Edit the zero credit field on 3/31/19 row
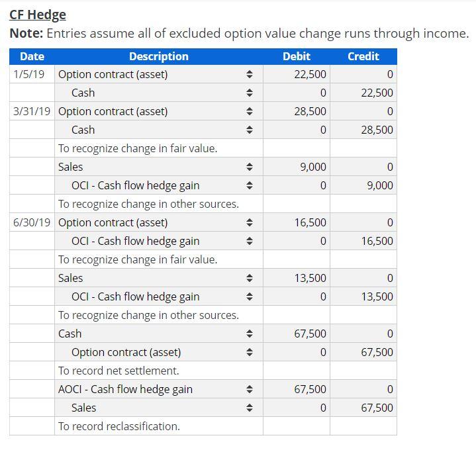476x452 pixels. [x=363, y=111]
